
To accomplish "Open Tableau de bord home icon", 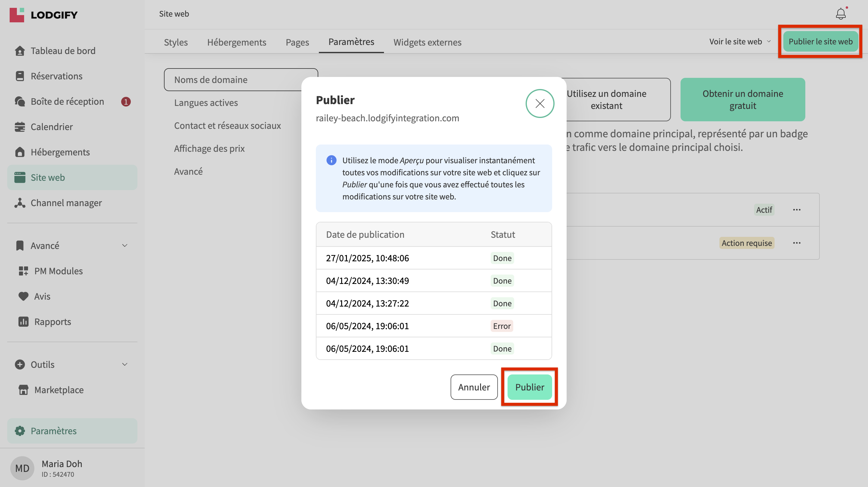I will (x=20, y=51).
